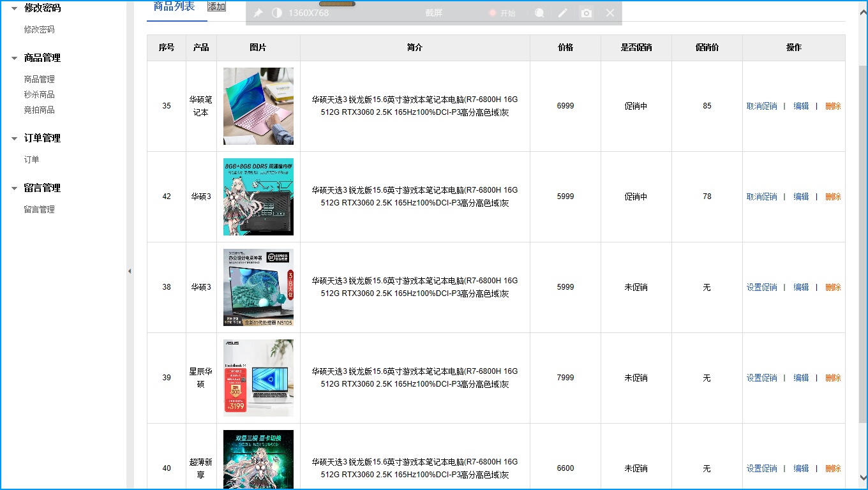
Task: Select the price 7999 cell
Action: pyautogui.click(x=565, y=378)
